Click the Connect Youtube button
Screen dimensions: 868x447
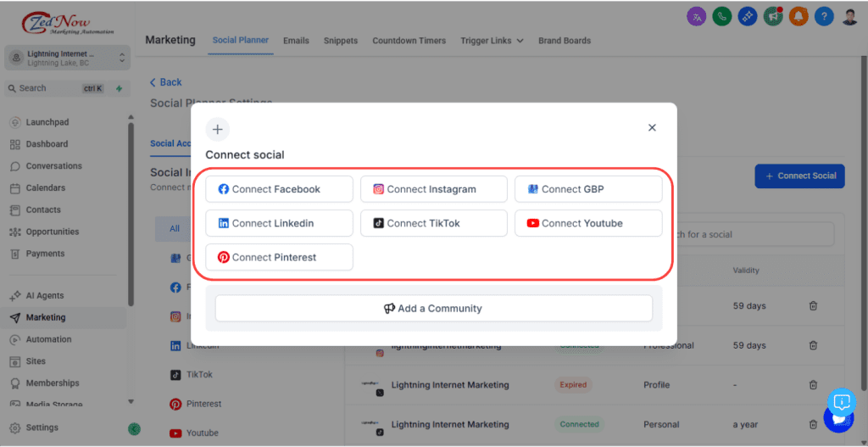click(588, 223)
